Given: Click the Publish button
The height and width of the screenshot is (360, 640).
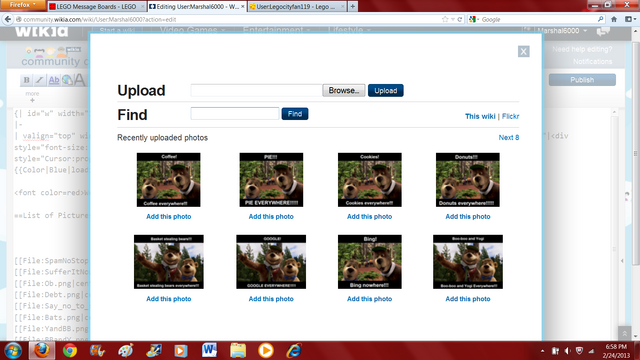Looking at the screenshot, I should [x=582, y=80].
